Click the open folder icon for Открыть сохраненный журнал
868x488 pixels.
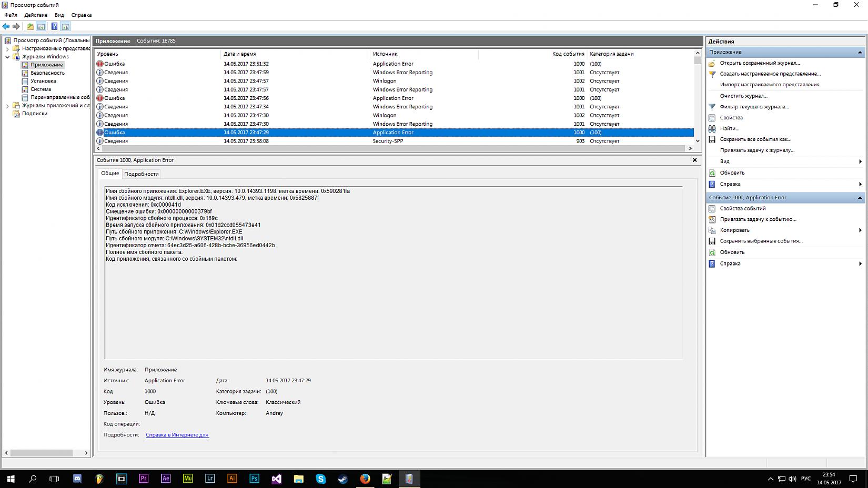pos(712,63)
